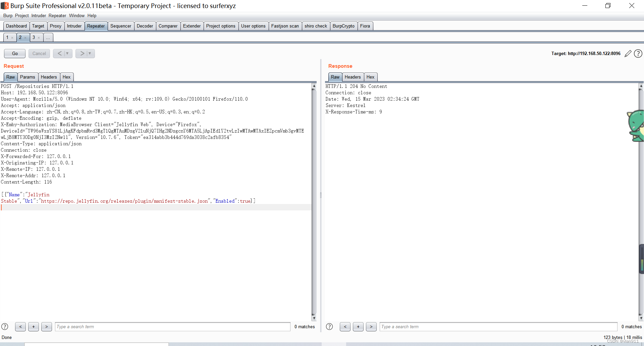Show request Headers view
Viewport: 644px width, 346px height.
click(x=49, y=77)
